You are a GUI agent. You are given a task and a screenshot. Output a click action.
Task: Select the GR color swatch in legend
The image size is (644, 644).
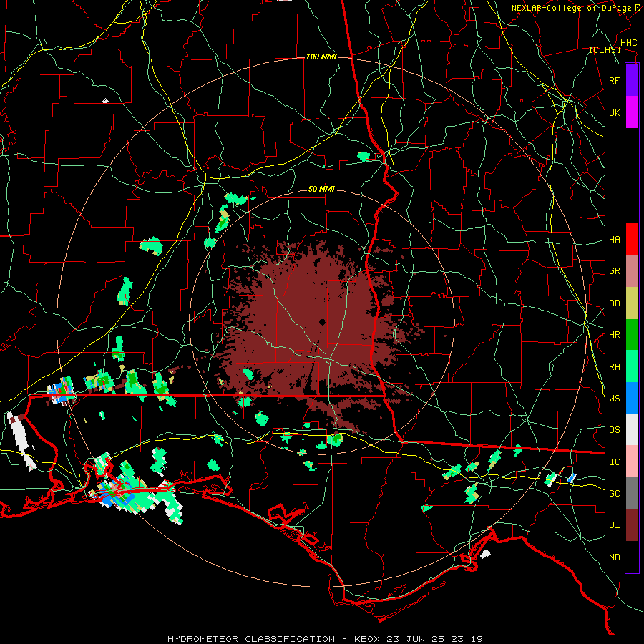click(x=632, y=271)
